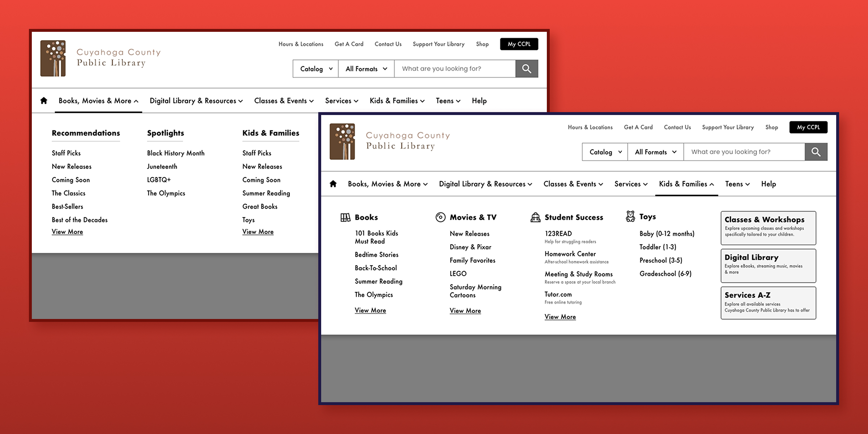Click the Student Success backpack icon
Viewport: 868px width, 434px height.
click(x=535, y=217)
